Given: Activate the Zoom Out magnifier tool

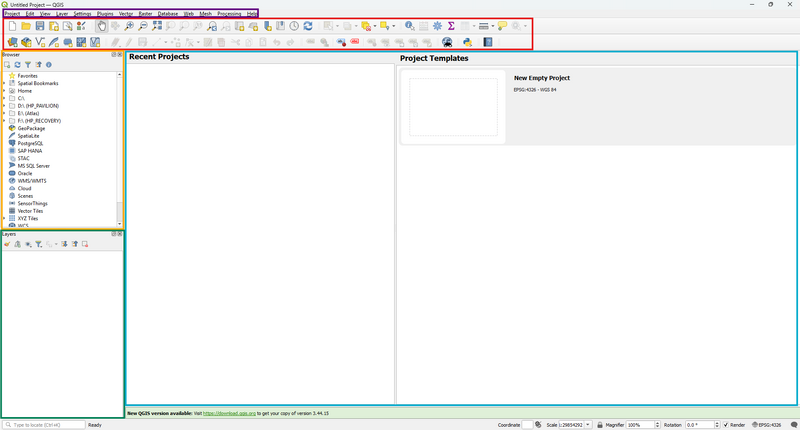Looking at the screenshot, I should tap(143, 26).
